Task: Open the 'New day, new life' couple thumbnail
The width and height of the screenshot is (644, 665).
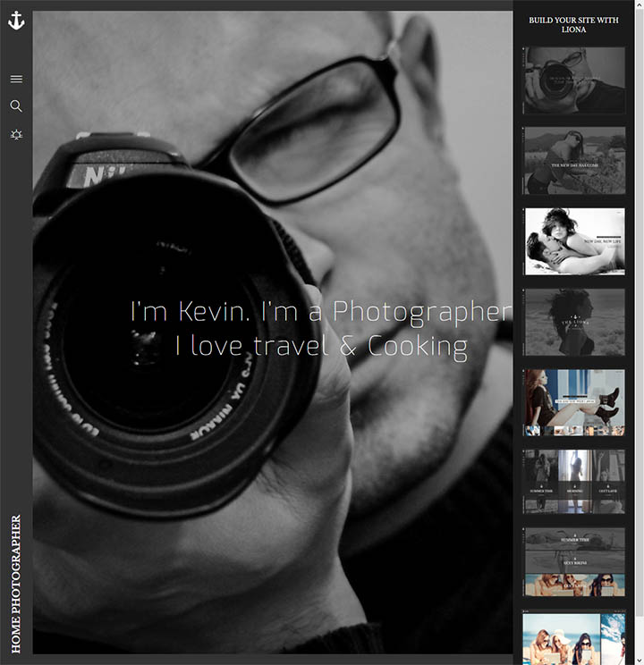Action: pyautogui.click(x=573, y=241)
